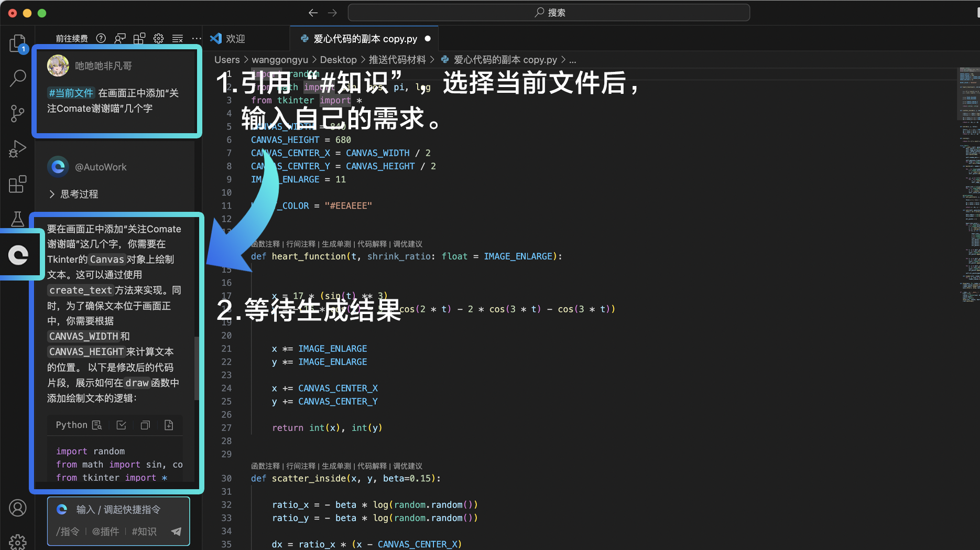Click the 搜索 command center search box
The width and height of the screenshot is (980, 550).
pyautogui.click(x=549, y=13)
